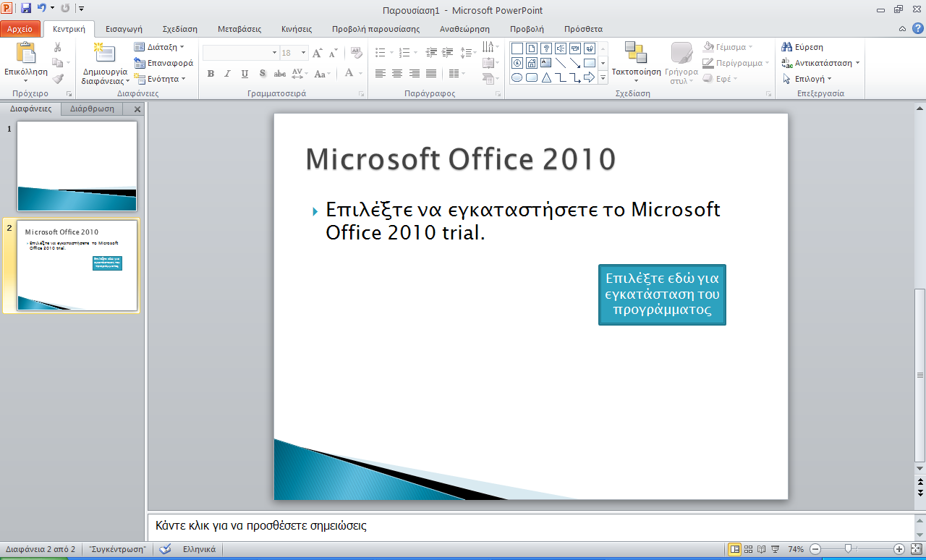Open the font color dropdown arrow
Viewport: 926px width, 560px height.
point(360,73)
